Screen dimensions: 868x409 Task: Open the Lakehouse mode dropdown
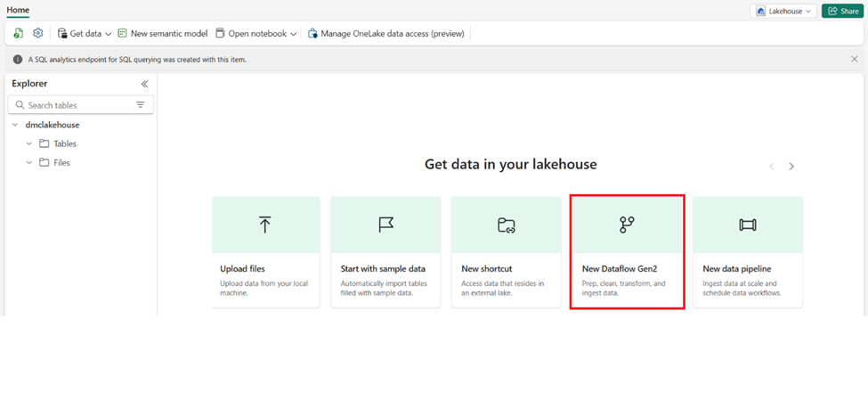783,11
